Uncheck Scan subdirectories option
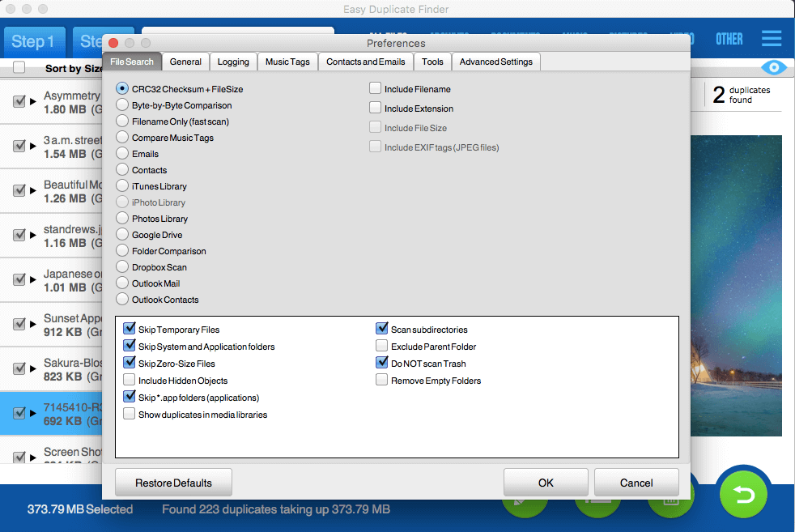Screen dimensions: 795x532 tap(382, 329)
